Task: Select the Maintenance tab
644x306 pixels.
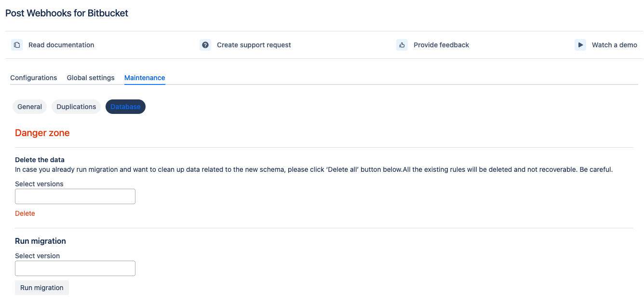Action: coord(145,78)
